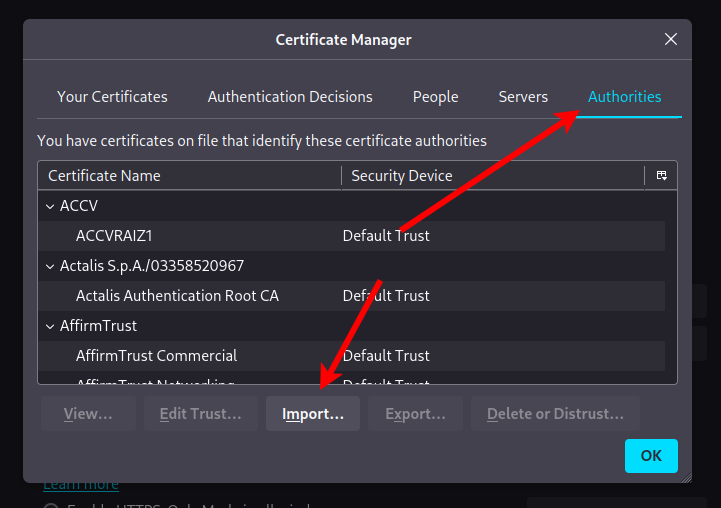Image resolution: width=721 pixels, height=508 pixels.
Task: Click the View... button
Action: [x=88, y=414]
